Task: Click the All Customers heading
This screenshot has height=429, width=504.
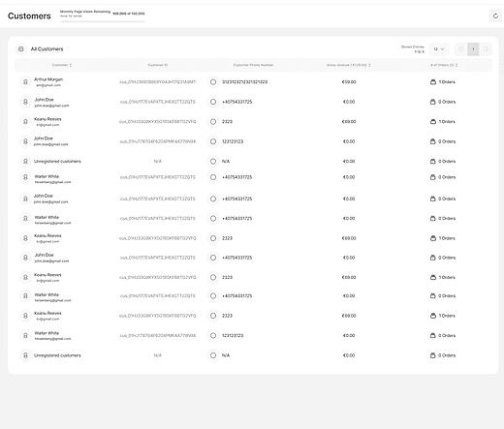Action: [x=47, y=49]
